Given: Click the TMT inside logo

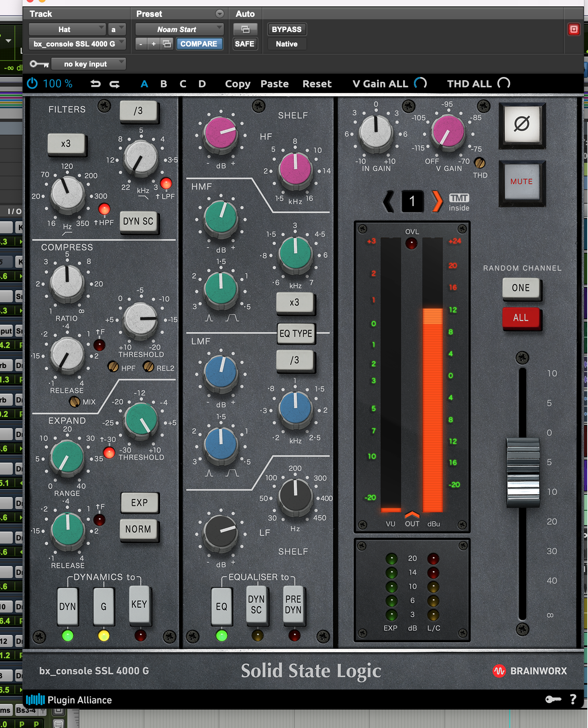Looking at the screenshot, I should click(x=459, y=202).
